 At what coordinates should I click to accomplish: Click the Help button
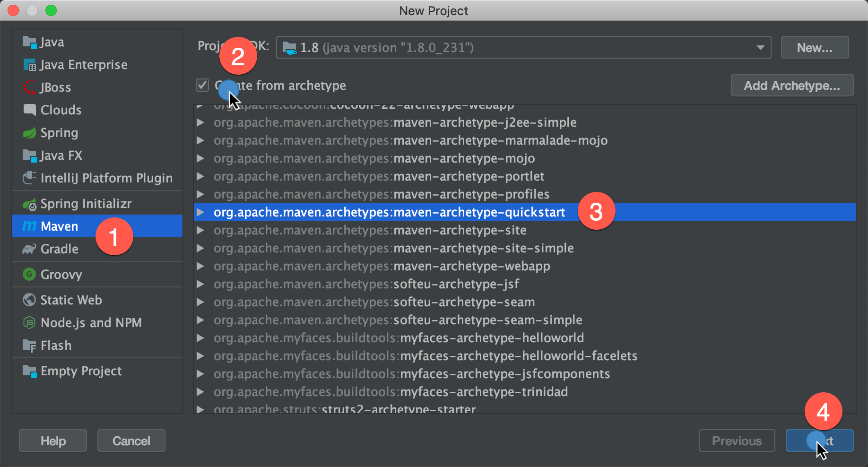[53, 441]
